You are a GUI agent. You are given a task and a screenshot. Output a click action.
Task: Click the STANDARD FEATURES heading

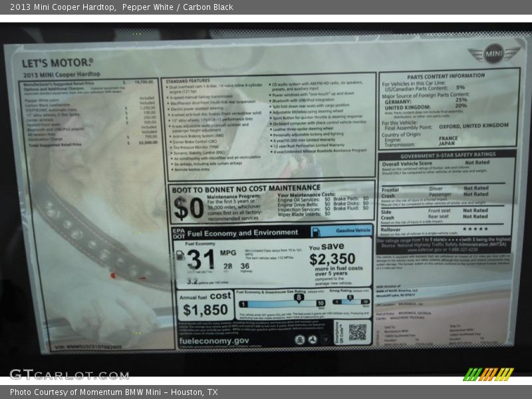(x=188, y=80)
